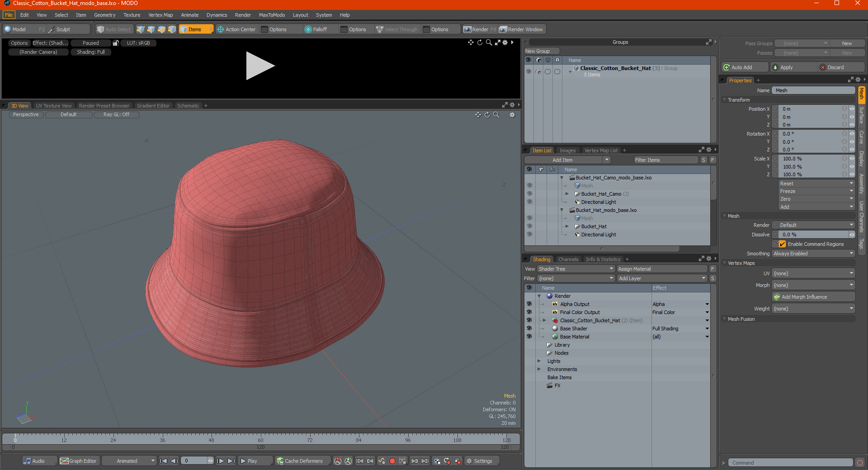Expand the Bucket_Hat_Camo item
Screen dimensions: 868x470
[x=567, y=194]
